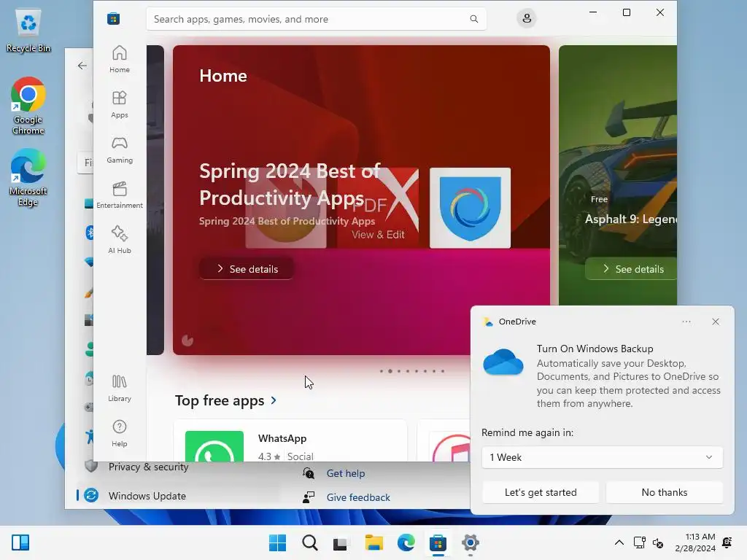Open Recycle Bin desktop icon
The height and width of the screenshot is (560, 747).
click(28, 31)
